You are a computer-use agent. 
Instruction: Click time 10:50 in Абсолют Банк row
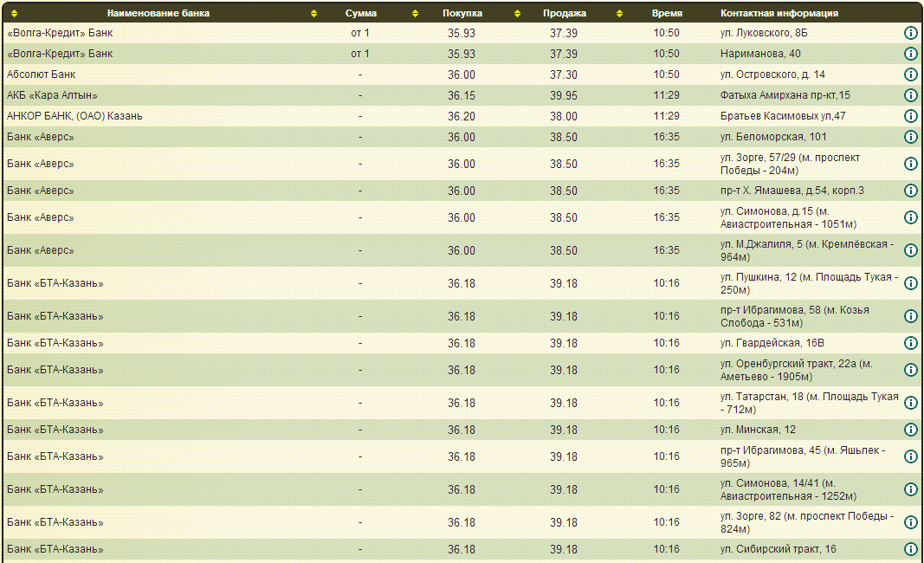(x=666, y=74)
